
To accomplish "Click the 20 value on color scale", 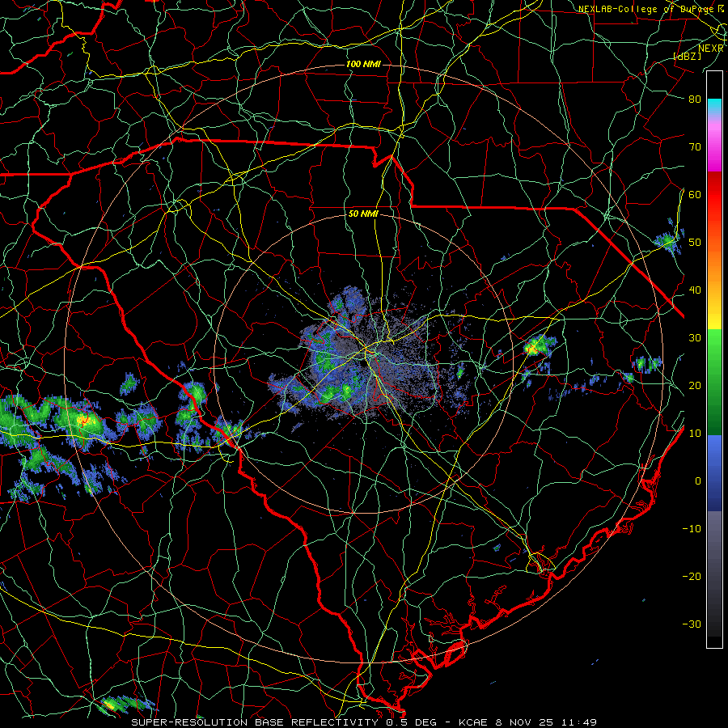I will coord(695,385).
